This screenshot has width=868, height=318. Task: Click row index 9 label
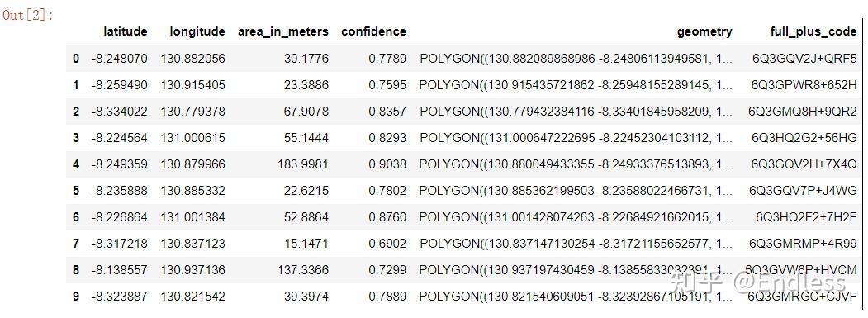click(76, 297)
